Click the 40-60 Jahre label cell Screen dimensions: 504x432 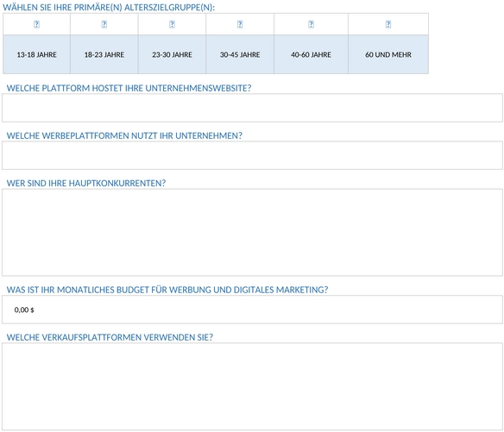click(311, 54)
